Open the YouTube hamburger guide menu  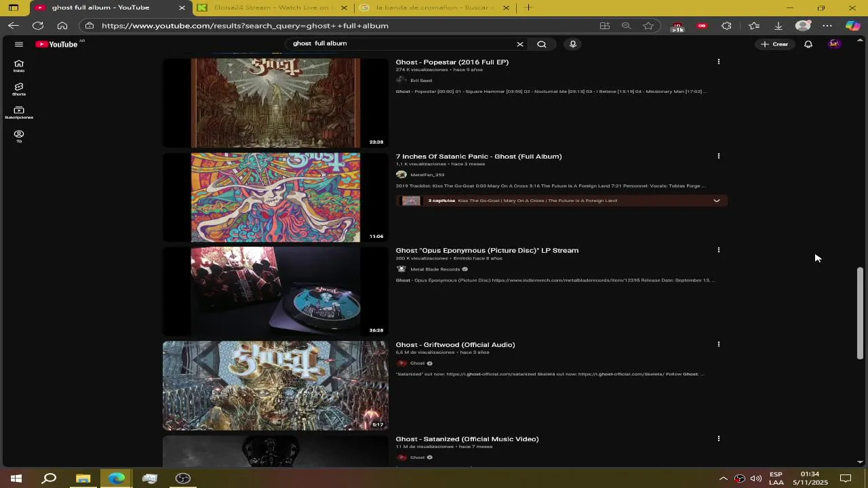pos(19,44)
